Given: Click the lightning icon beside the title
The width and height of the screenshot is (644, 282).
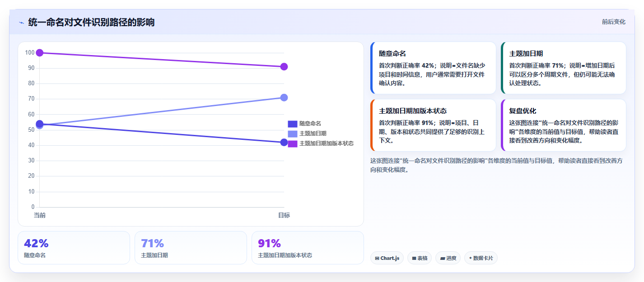Looking at the screenshot, I should (x=21, y=23).
